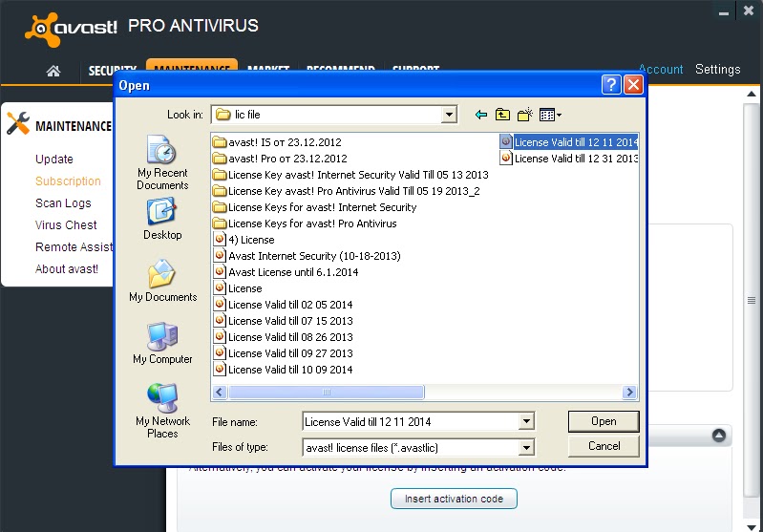This screenshot has width=763, height=532.
Task: Switch to the Maintenance tab
Action: [192, 65]
